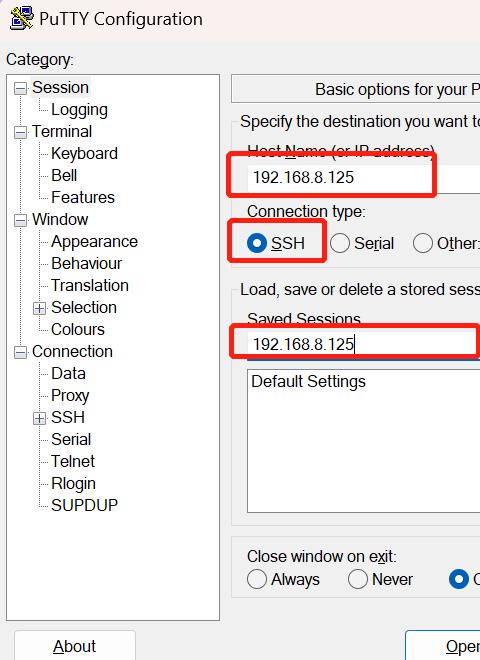Collapse the Connection tree node

point(20,352)
